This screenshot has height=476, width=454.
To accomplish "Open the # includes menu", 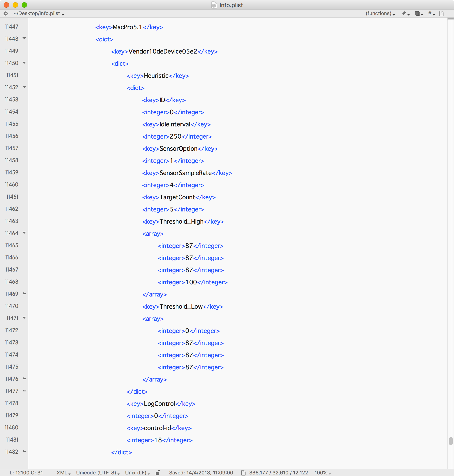I will coord(431,13).
